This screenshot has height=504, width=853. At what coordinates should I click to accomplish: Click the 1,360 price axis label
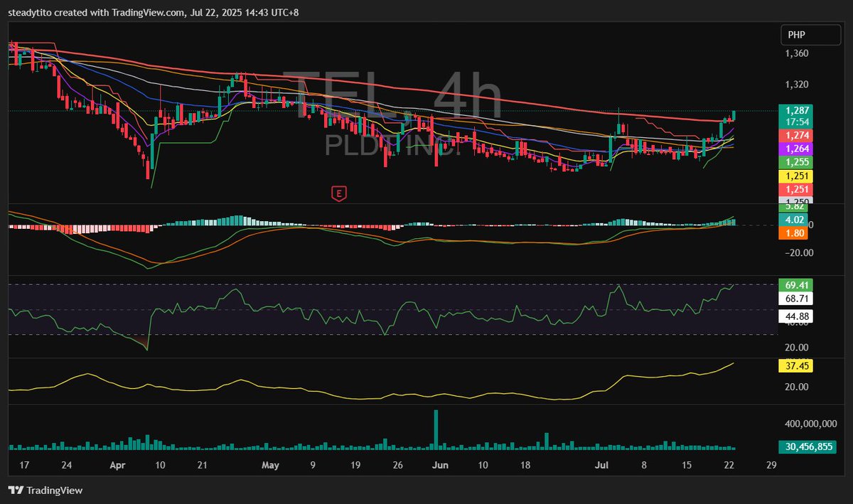click(x=796, y=54)
